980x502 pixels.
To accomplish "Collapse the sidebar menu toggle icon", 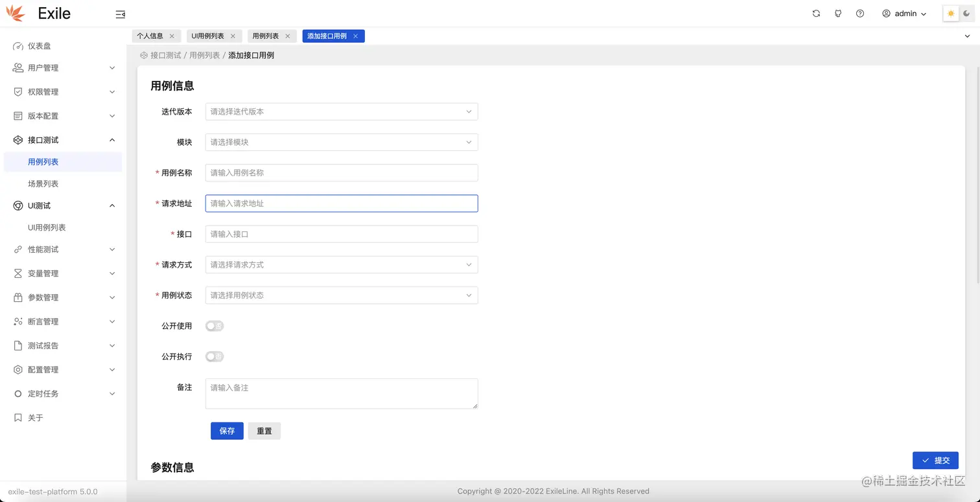I will [x=120, y=14].
